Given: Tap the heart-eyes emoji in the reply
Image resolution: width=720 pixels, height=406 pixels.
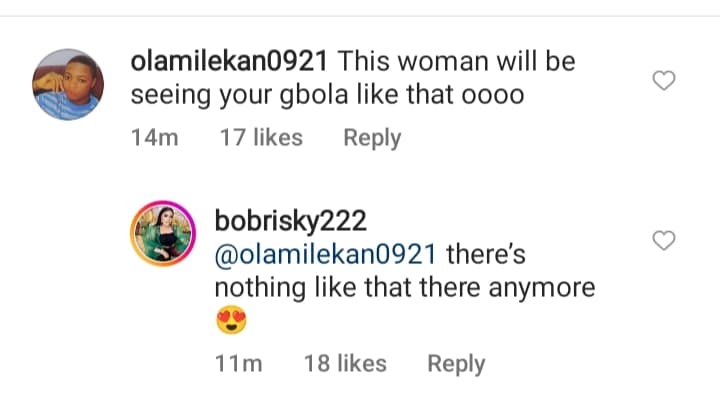Looking at the screenshot, I should click(x=230, y=321).
